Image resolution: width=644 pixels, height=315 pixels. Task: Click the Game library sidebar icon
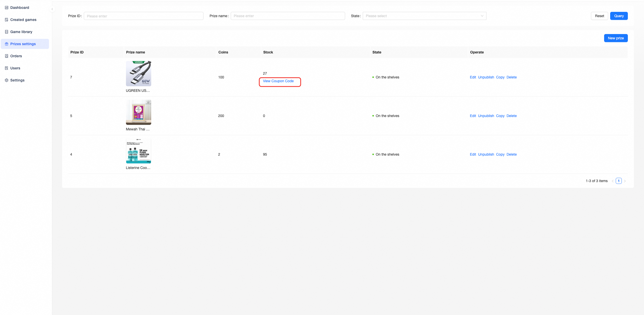(7, 32)
